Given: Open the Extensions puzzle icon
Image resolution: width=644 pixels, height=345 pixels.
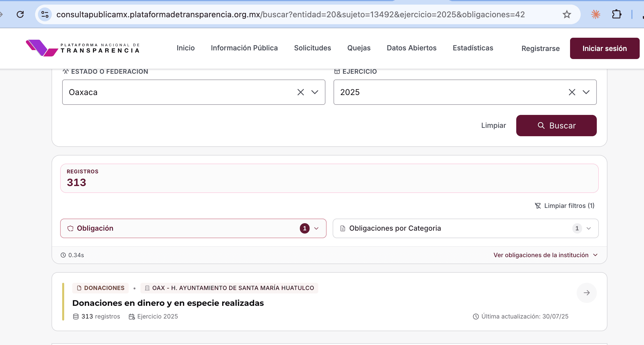Looking at the screenshot, I should tap(616, 14).
